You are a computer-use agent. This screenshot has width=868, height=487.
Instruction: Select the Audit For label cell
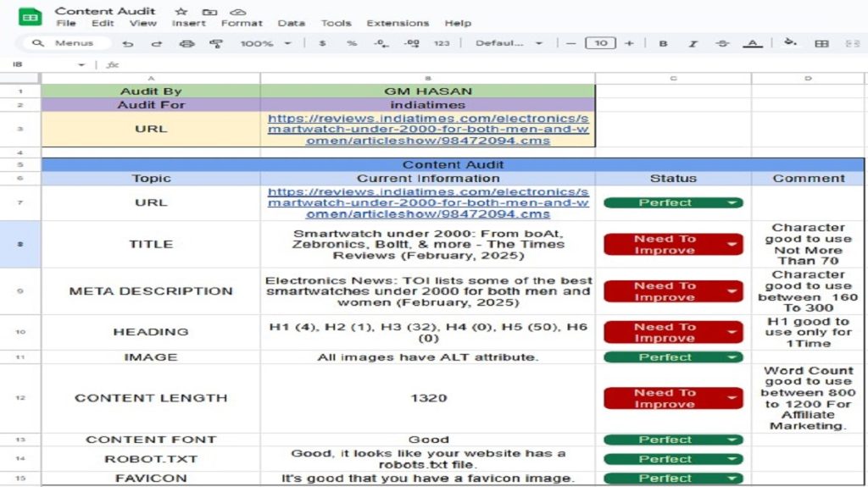point(151,104)
